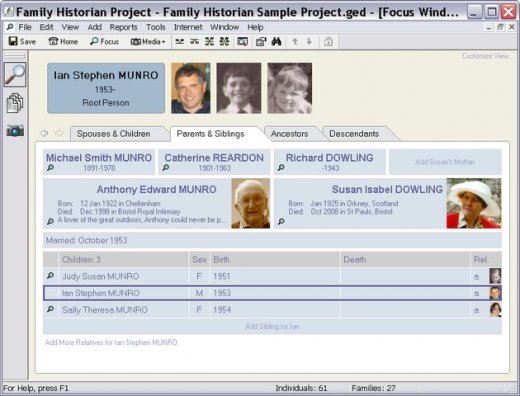This screenshot has height=396, width=520.
Task: Click the Death column header
Action: pos(405,259)
